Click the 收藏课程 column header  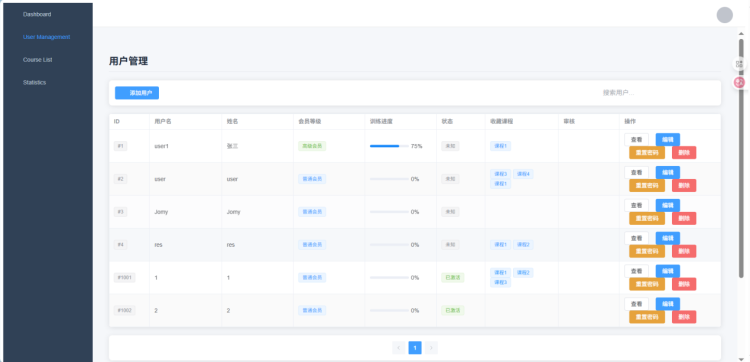(501, 121)
